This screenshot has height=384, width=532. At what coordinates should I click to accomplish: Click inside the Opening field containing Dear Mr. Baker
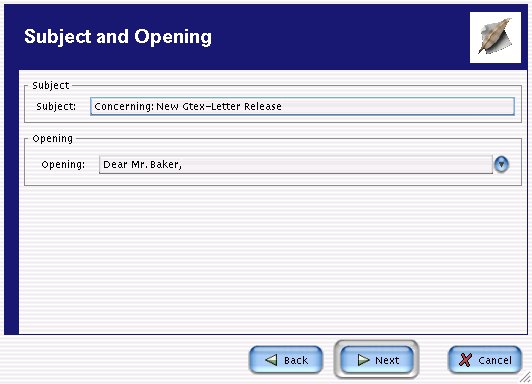(x=296, y=165)
